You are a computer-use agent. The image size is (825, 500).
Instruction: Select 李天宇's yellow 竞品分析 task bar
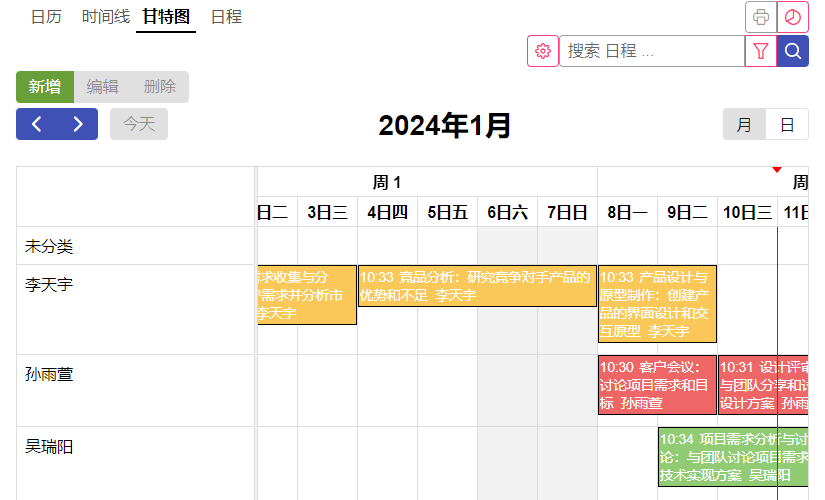point(477,286)
